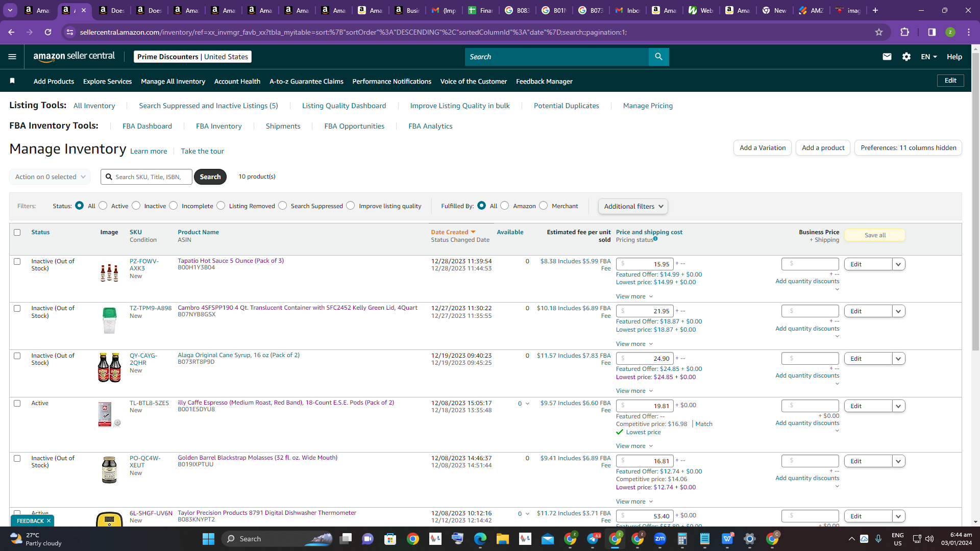
Task: Click the Take the tour link
Action: (202, 151)
